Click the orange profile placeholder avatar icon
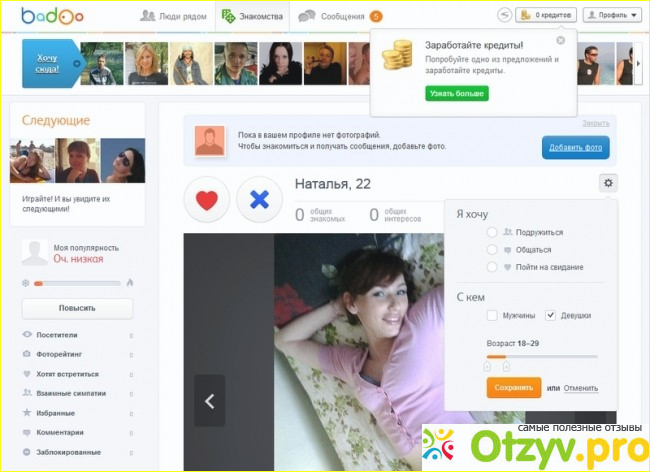The width and height of the screenshot is (650, 472). click(x=209, y=140)
